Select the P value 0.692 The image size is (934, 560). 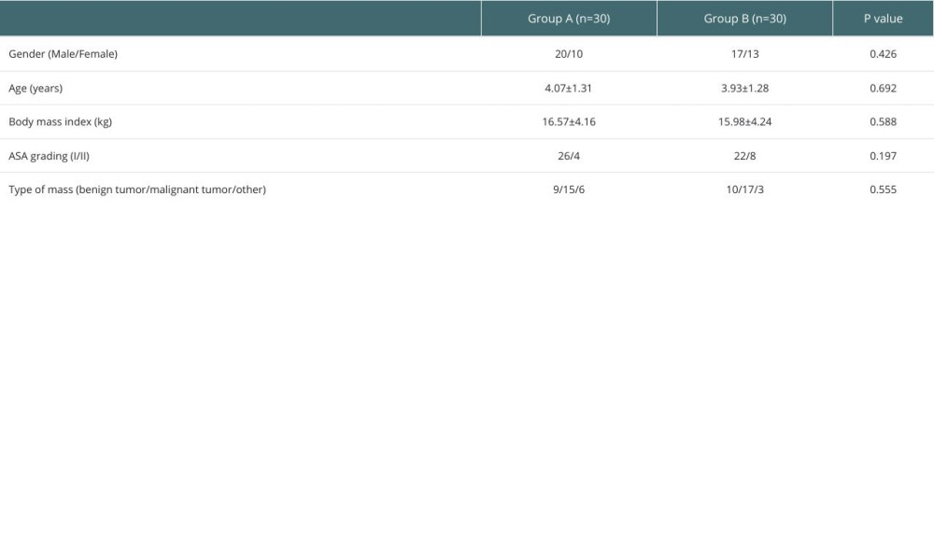tap(883, 88)
